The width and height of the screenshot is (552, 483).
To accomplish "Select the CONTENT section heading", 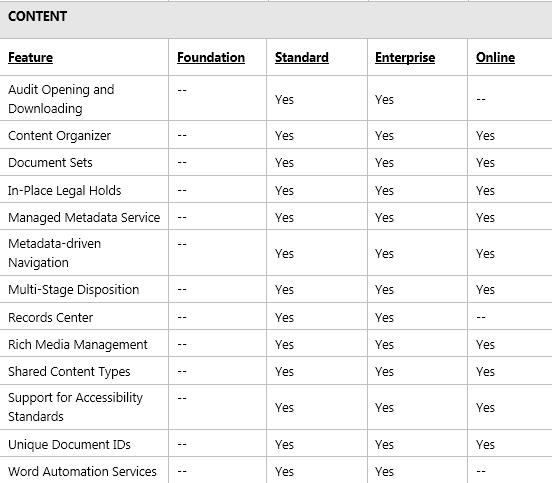I will click(x=37, y=17).
